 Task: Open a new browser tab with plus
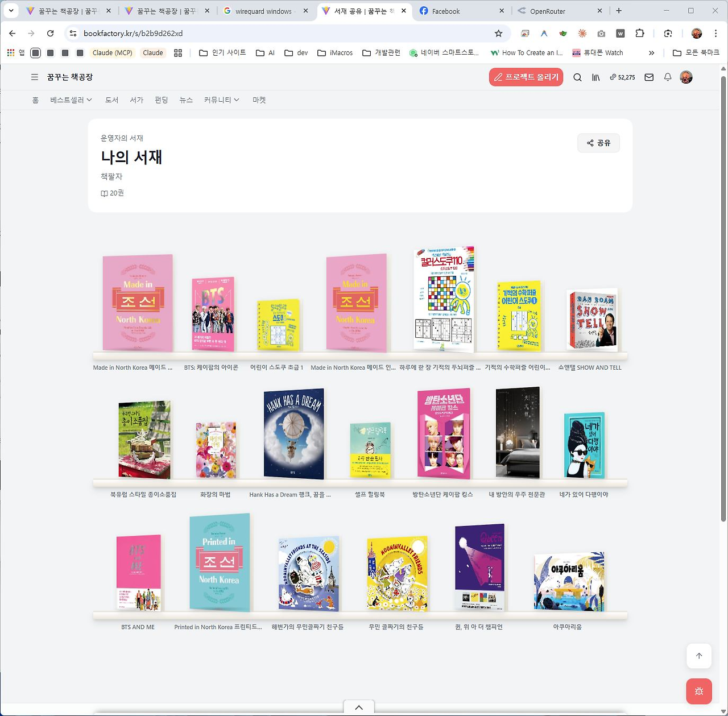[619, 11]
